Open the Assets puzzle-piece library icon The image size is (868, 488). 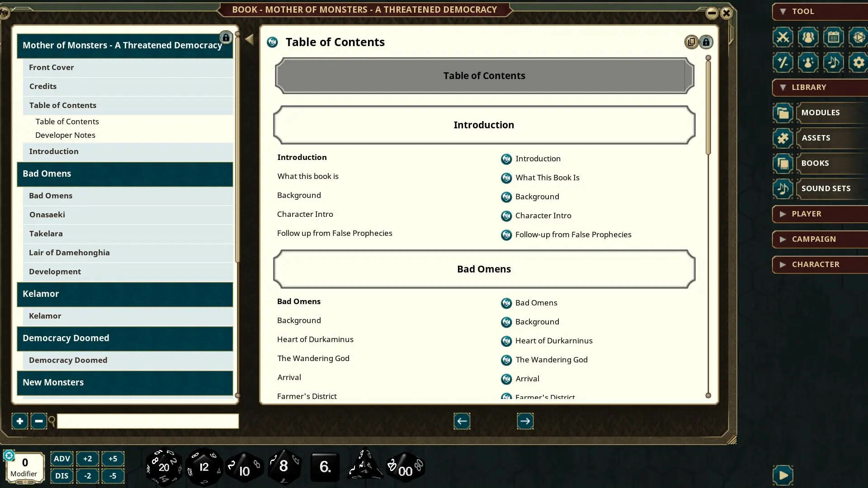pos(783,138)
